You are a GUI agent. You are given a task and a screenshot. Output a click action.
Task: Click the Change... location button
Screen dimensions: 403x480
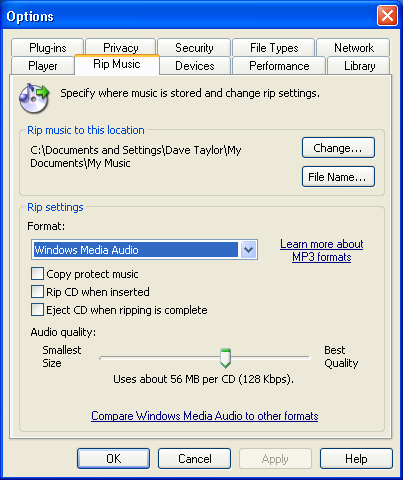(338, 148)
